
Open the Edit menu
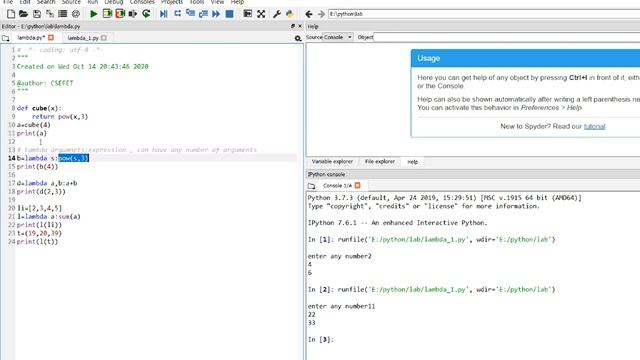(25, 2)
